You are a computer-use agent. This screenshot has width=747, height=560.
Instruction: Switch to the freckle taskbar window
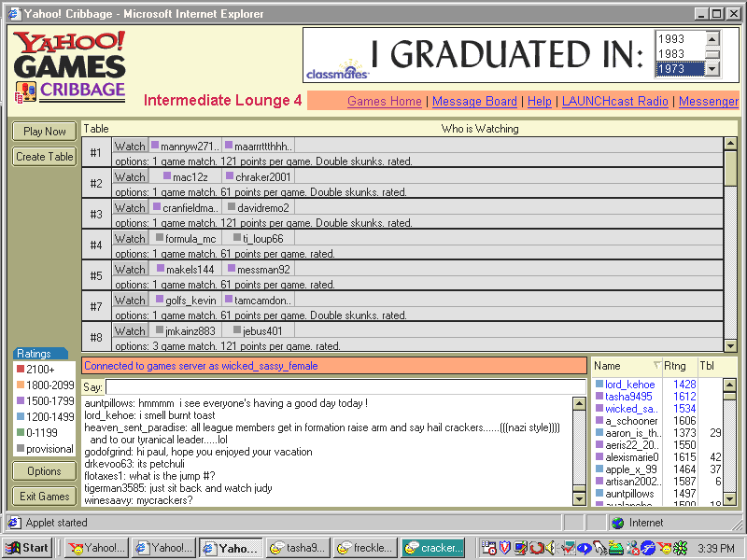pyautogui.click(x=366, y=548)
